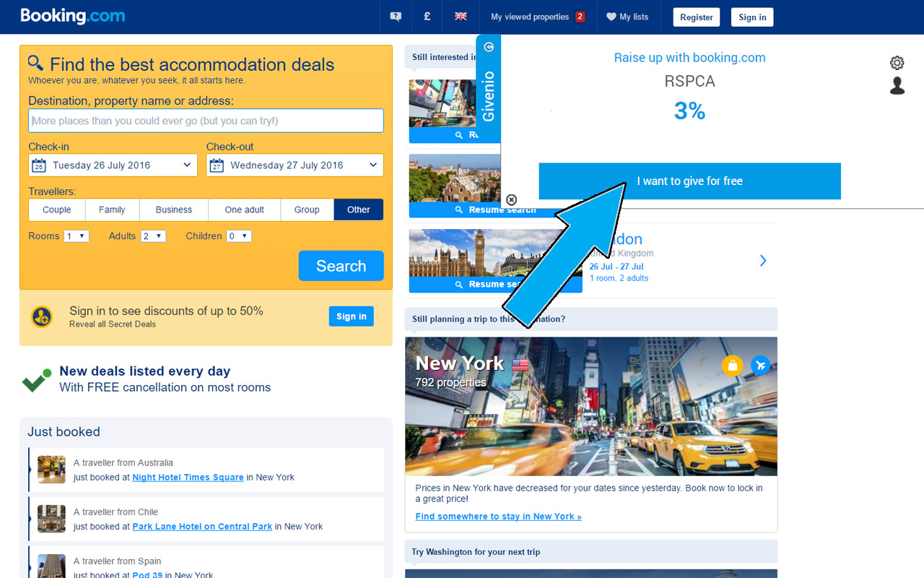Open My viewed properties menu
Screen dimensions: 924x578
[x=538, y=17]
